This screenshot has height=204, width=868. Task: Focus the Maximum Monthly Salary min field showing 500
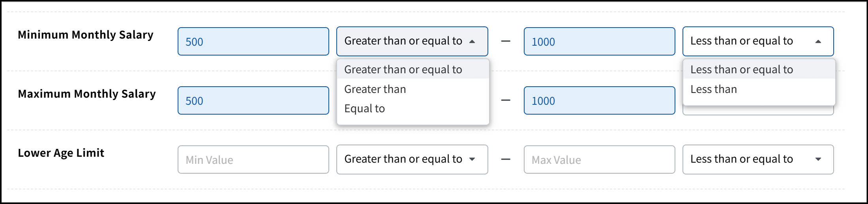click(253, 100)
